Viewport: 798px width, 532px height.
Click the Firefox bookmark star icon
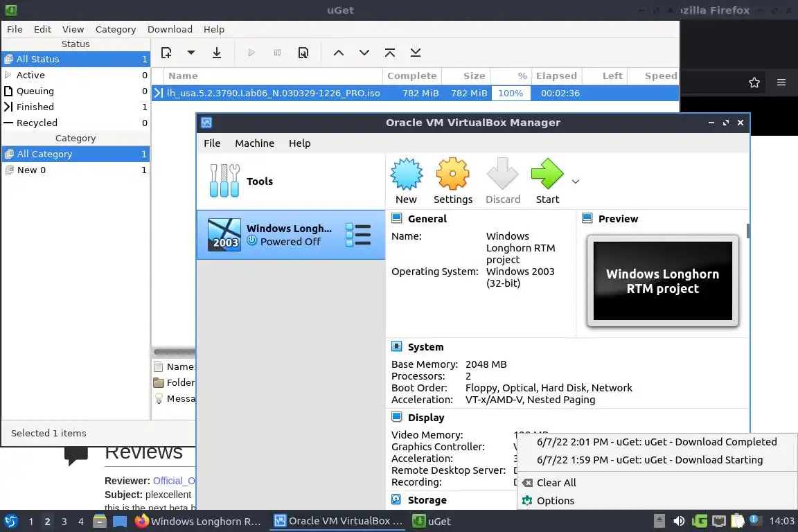click(x=754, y=82)
